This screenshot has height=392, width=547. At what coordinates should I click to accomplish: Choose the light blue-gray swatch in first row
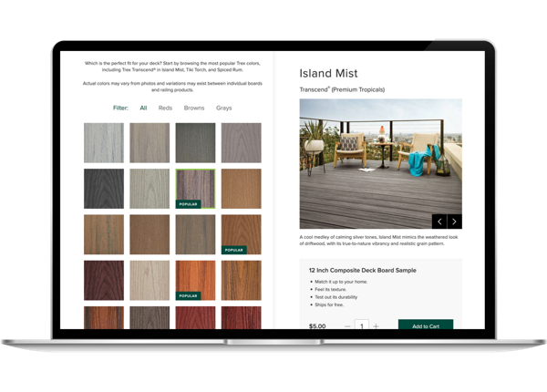click(x=104, y=142)
